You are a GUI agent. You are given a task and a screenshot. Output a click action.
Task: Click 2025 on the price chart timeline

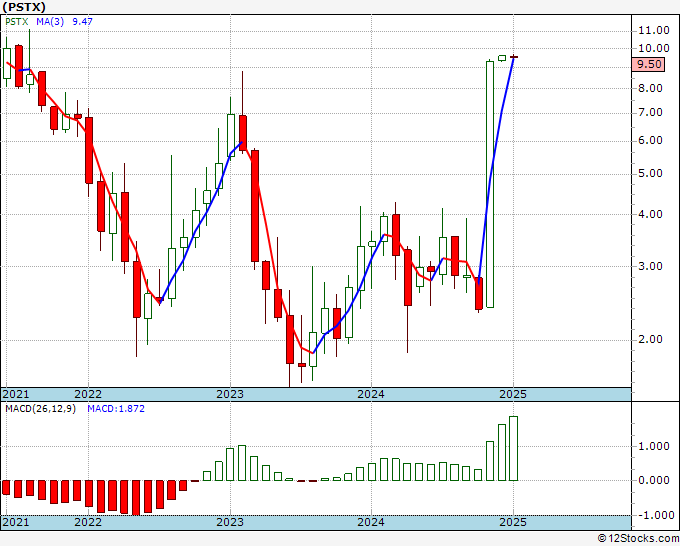click(x=513, y=394)
